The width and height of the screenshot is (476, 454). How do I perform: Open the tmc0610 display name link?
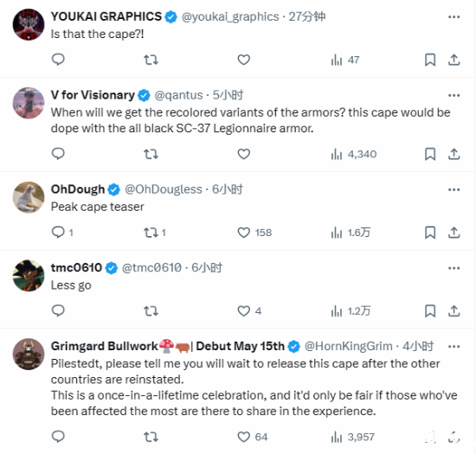point(76,267)
